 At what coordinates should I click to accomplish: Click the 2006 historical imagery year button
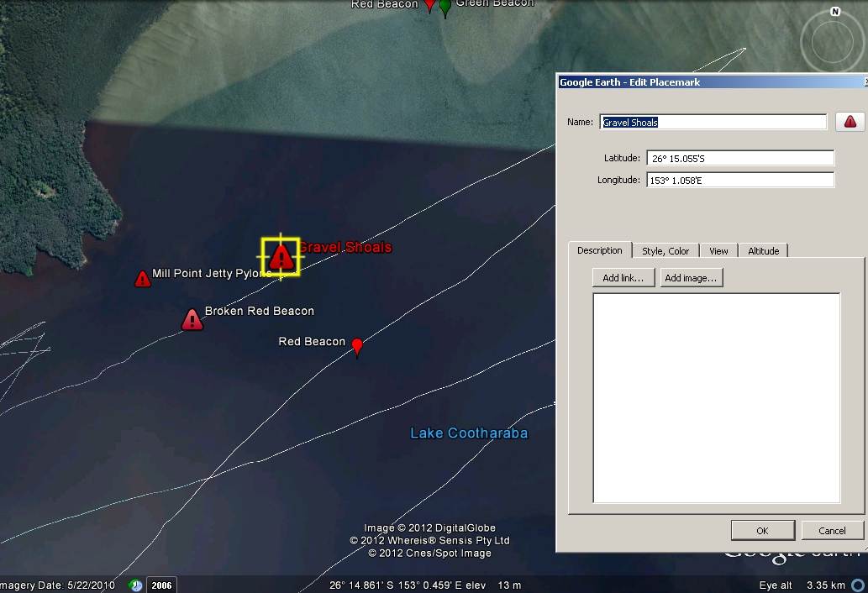160,585
